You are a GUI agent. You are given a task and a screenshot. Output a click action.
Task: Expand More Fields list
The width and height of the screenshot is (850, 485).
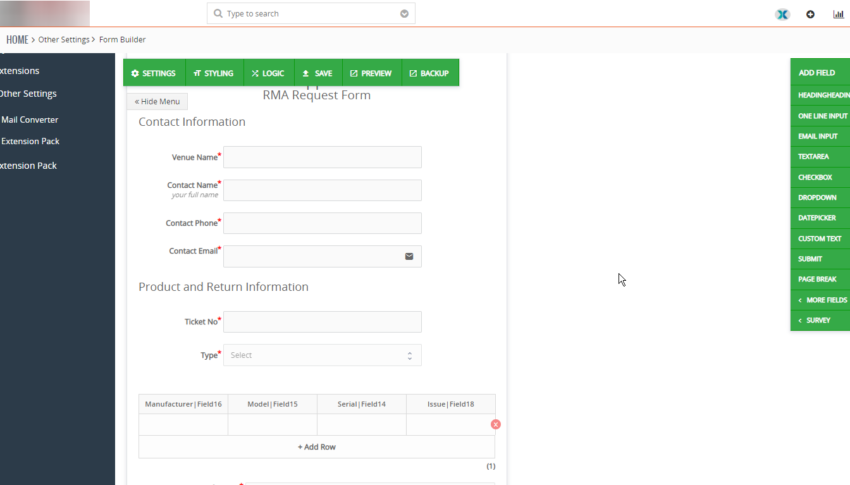[820, 300]
